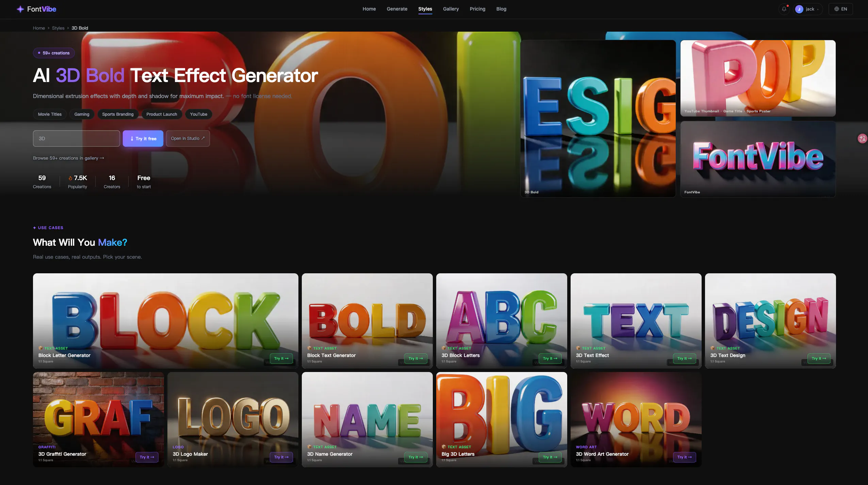Click the 3D Logo Maker title

pyautogui.click(x=190, y=454)
